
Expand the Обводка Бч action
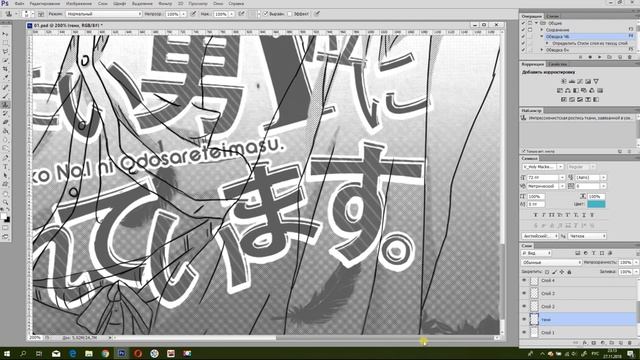[x=542, y=50]
